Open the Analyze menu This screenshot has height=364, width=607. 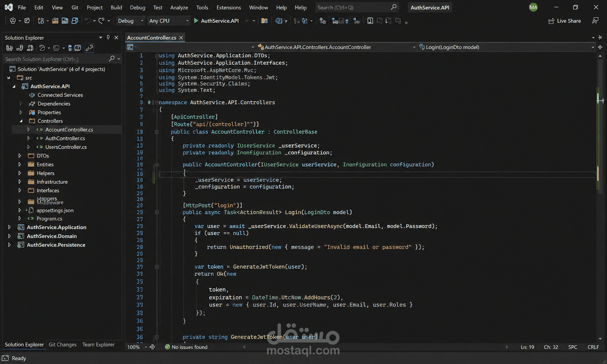coord(179,7)
